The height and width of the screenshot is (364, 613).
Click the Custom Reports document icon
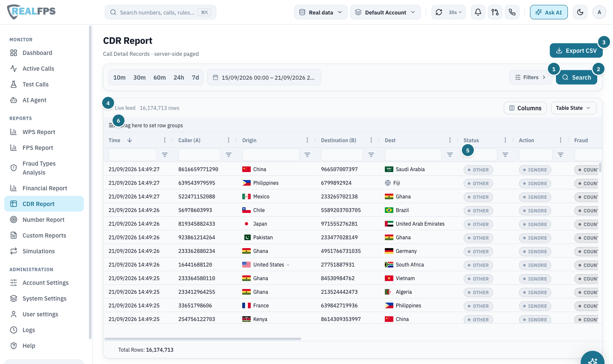[14, 235]
